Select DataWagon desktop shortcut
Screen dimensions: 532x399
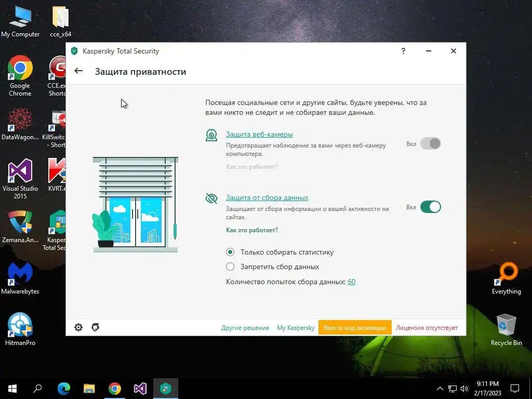click(20, 124)
